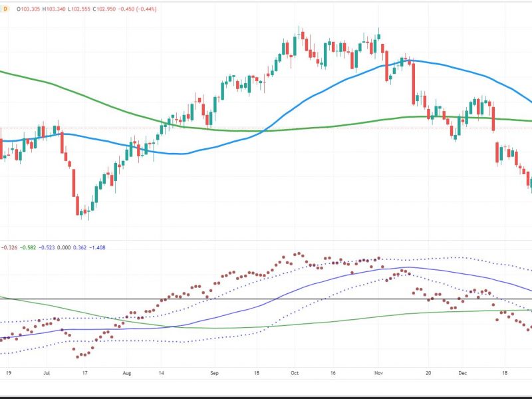532x399 pixels.
Task: Click indicator value −0.523
Action: (47, 247)
